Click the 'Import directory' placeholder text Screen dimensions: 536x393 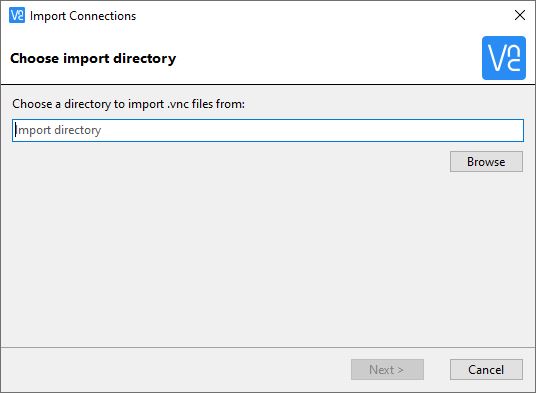pyautogui.click(x=58, y=130)
